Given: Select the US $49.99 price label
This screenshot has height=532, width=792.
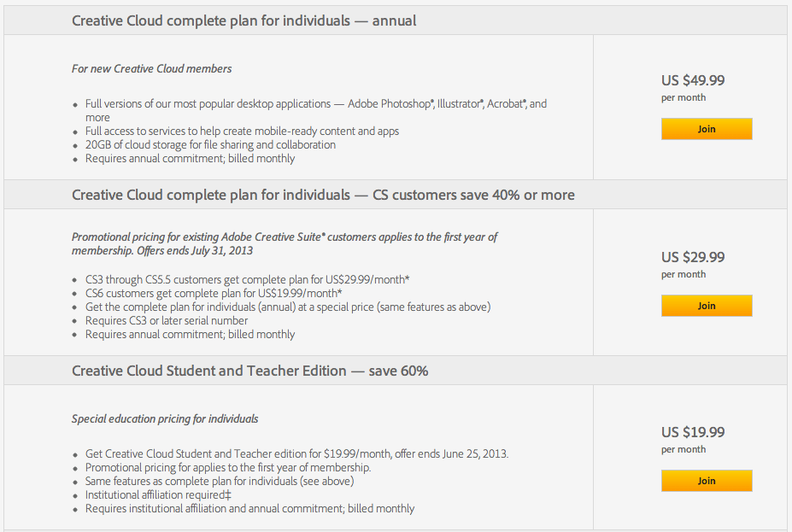Looking at the screenshot, I should click(692, 79).
